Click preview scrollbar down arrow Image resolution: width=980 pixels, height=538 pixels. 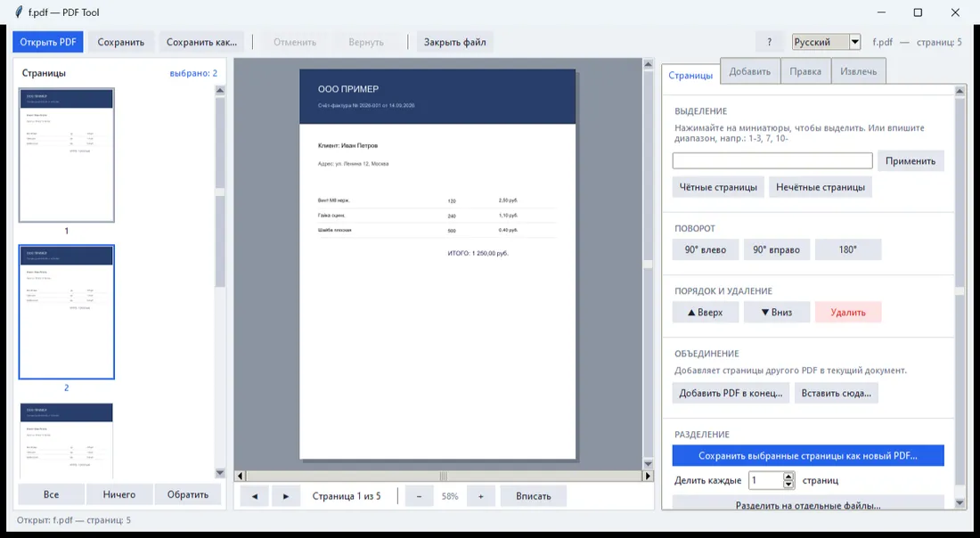coord(648,464)
